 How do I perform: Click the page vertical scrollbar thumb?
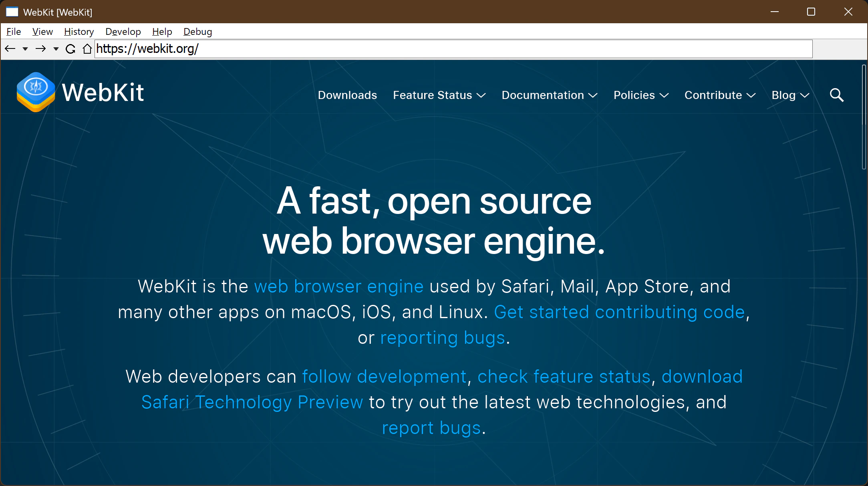click(864, 117)
